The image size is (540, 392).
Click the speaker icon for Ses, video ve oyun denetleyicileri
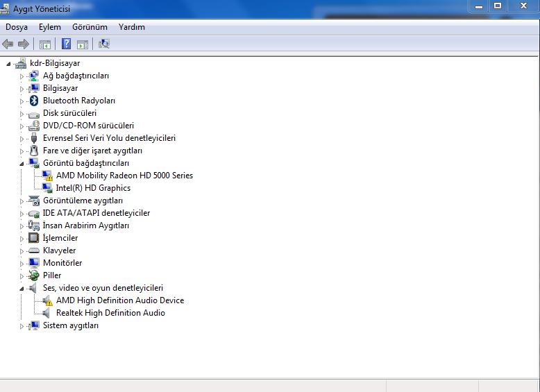pyautogui.click(x=33, y=288)
